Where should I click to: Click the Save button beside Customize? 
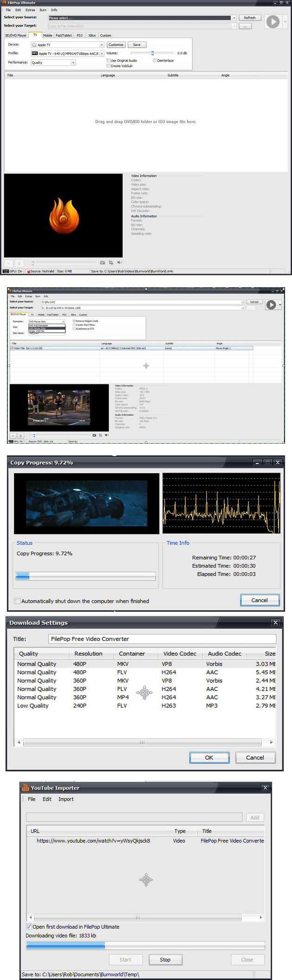pyautogui.click(x=137, y=45)
